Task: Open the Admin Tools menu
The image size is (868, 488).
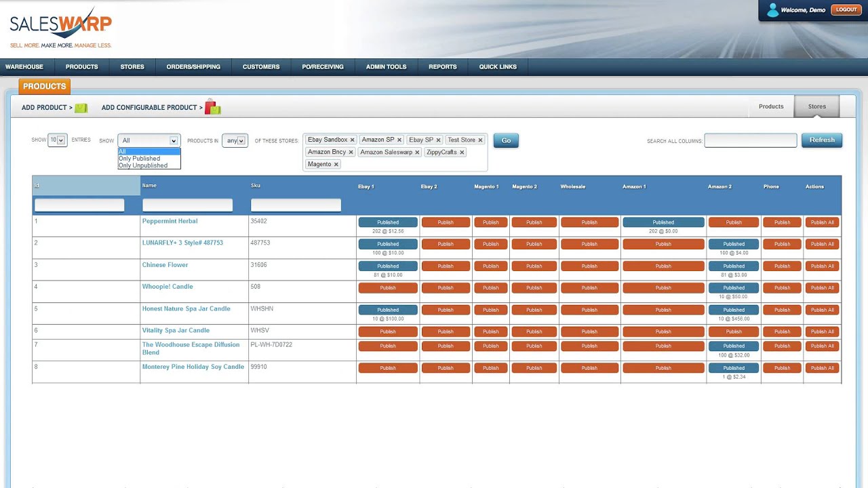Action: (387, 67)
